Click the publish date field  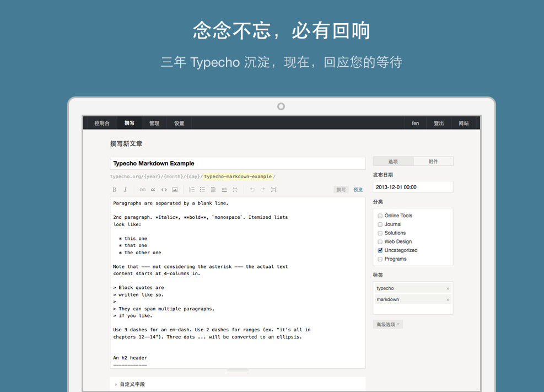pos(413,187)
